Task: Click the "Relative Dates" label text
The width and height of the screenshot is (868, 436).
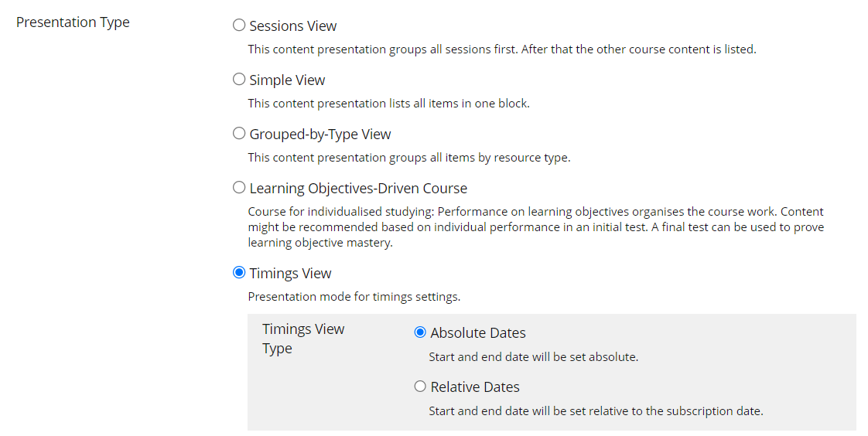Action: click(474, 387)
